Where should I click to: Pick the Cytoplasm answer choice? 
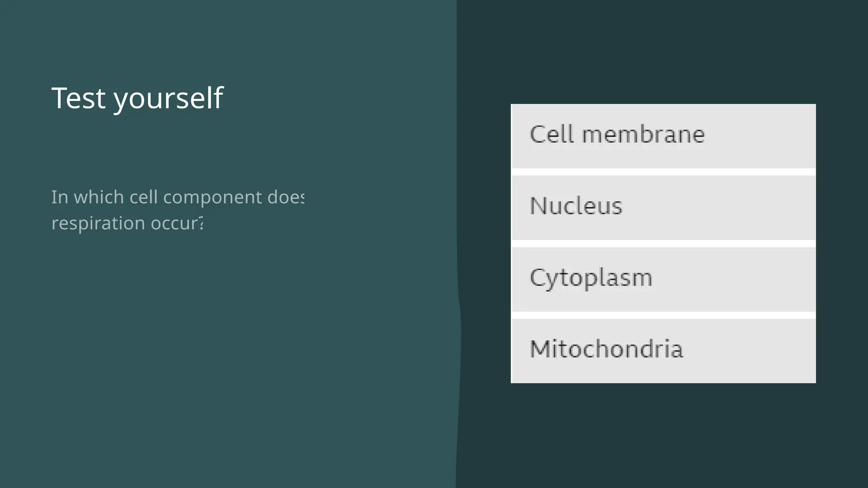663,279
